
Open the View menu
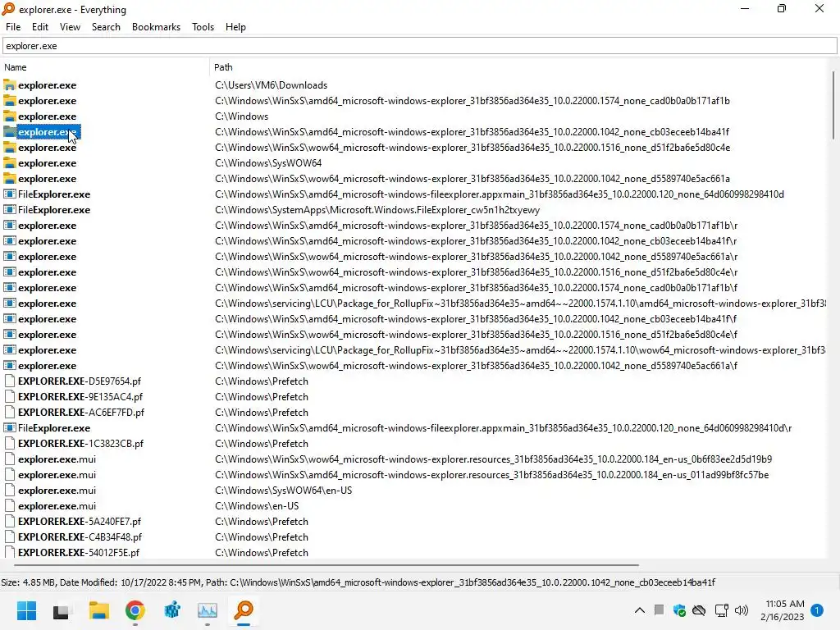pos(70,27)
